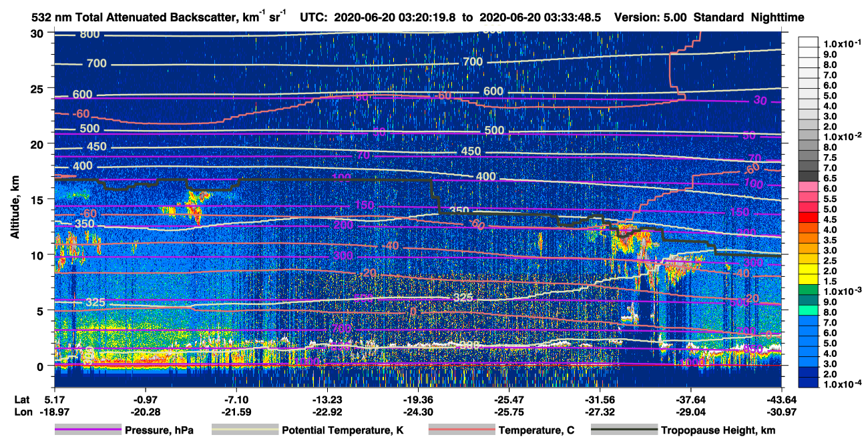Click longitude value "-25.75"

[509, 412]
